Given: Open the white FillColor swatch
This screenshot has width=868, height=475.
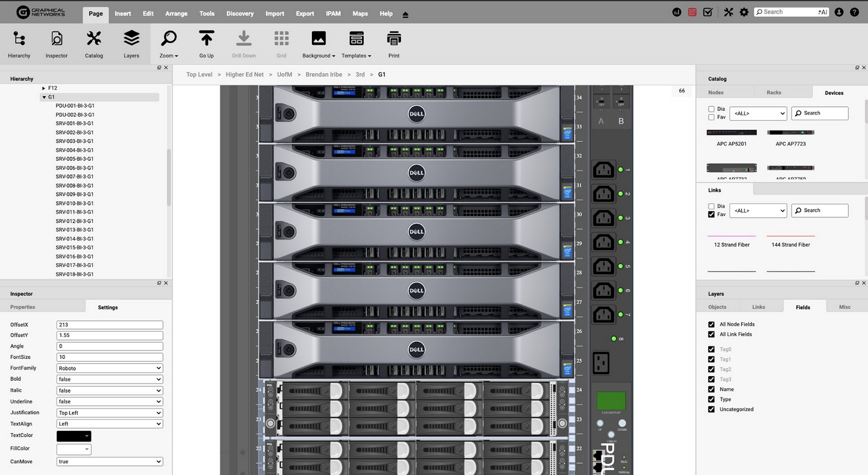Looking at the screenshot, I should coord(74,449).
